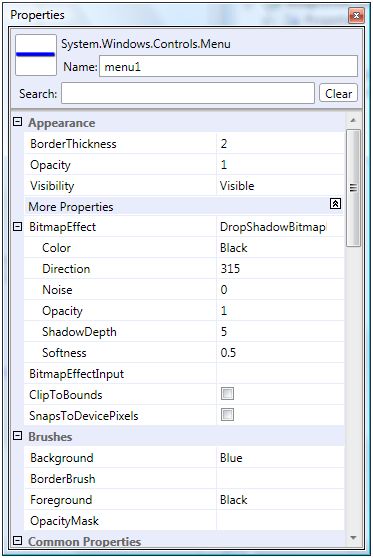Viewport: 373px width, 558px height.
Task: Enable the SnapsToDevicePixels checkbox
Action: [227, 415]
